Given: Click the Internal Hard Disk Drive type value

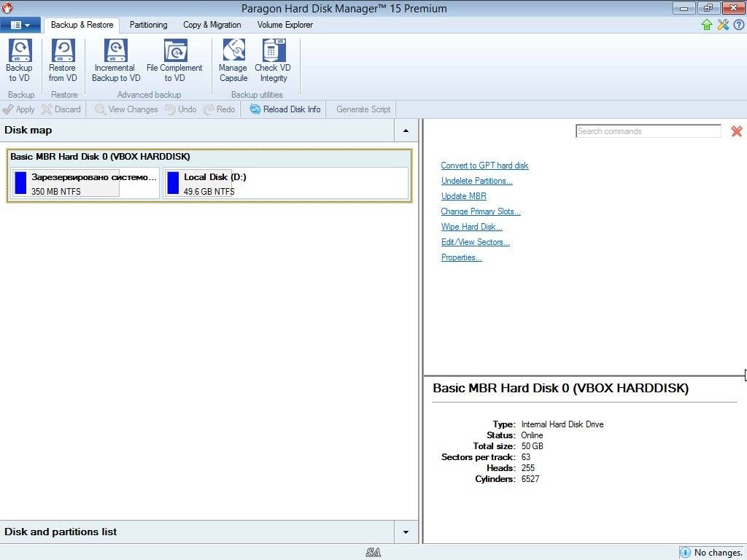Looking at the screenshot, I should 562,424.
